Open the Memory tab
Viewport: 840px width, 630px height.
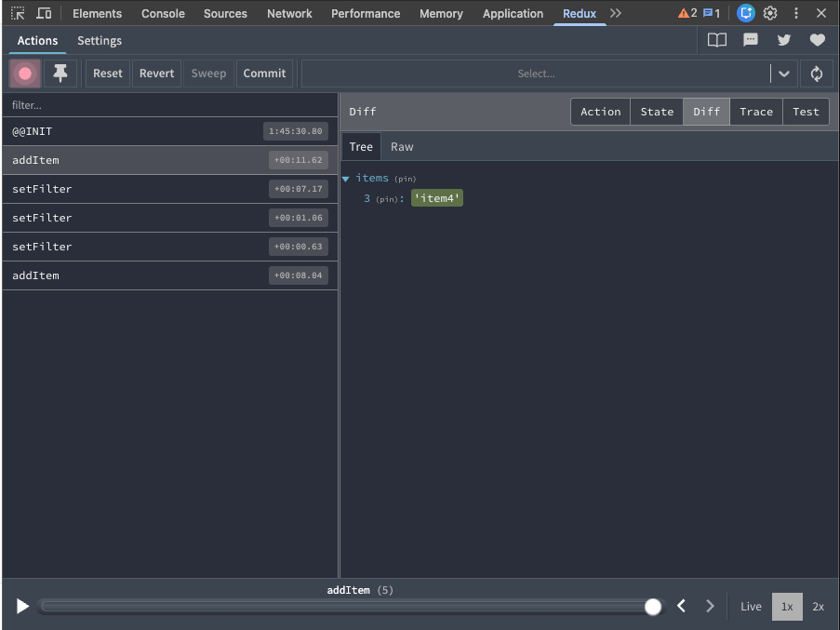pyautogui.click(x=441, y=13)
